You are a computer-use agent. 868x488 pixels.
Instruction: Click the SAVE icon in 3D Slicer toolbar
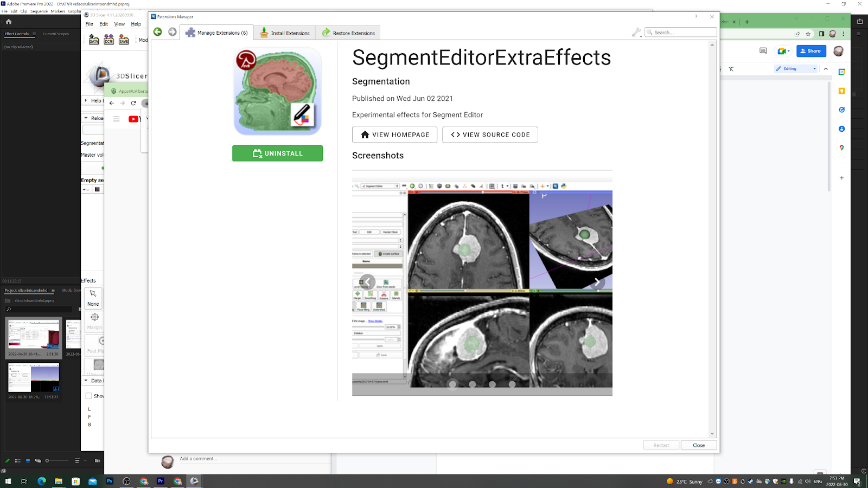pos(124,39)
